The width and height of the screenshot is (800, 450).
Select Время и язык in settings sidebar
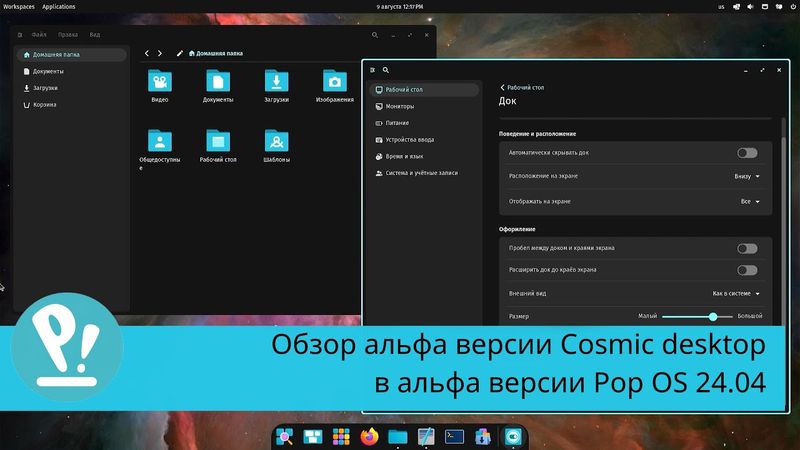tap(424, 157)
